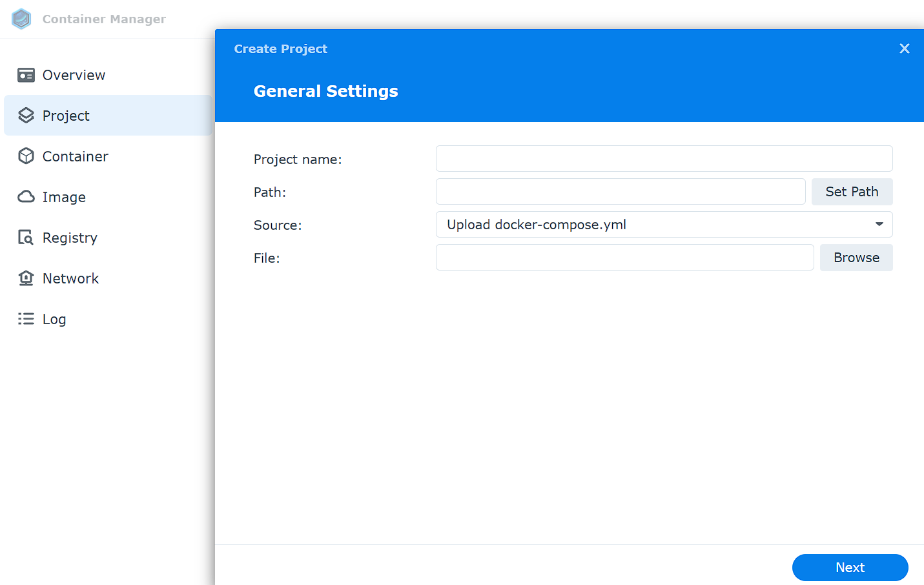Click the Registry search icon

[x=26, y=238]
